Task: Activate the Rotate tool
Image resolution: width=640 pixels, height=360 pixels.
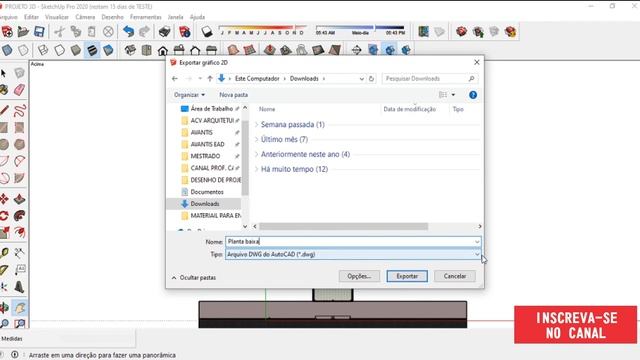Action: point(4,216)
